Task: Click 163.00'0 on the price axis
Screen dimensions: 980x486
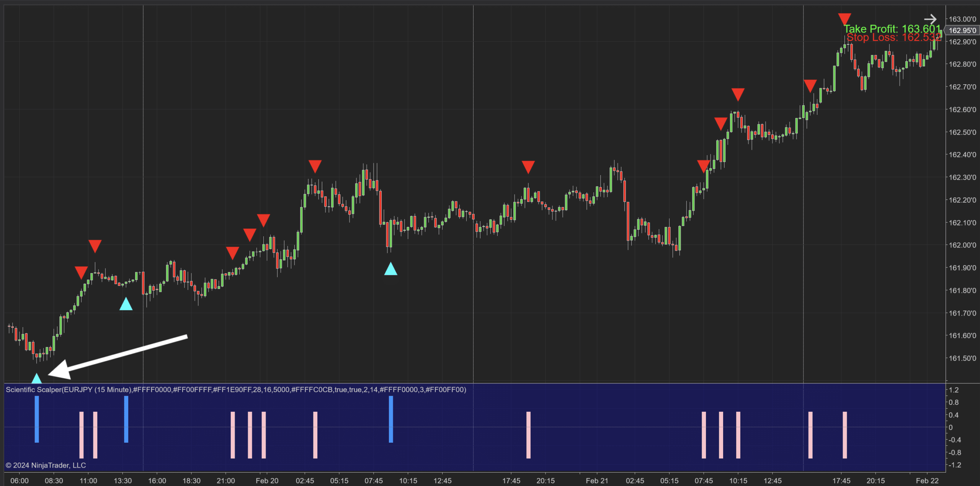Action: click(962, 19)
